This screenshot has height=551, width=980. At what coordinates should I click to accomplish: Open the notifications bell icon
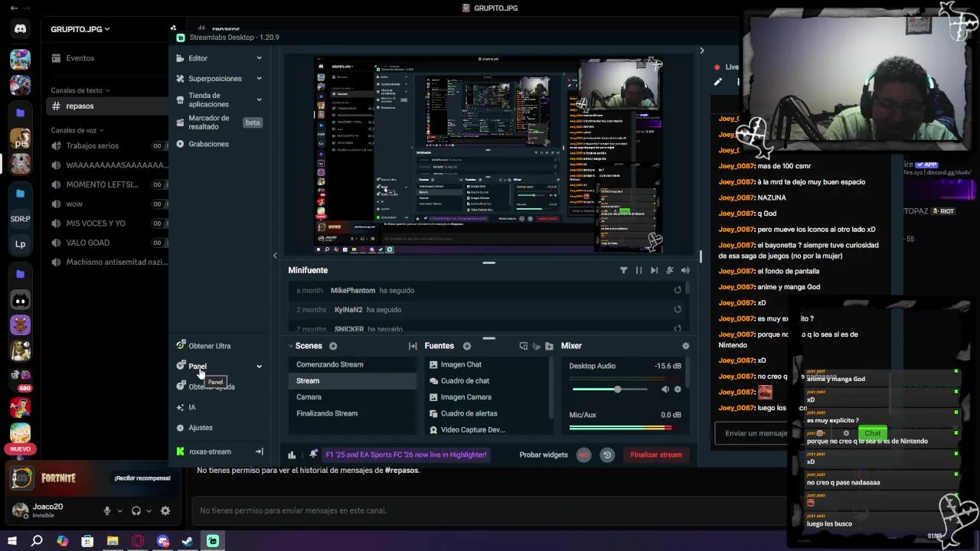point(313,454)
